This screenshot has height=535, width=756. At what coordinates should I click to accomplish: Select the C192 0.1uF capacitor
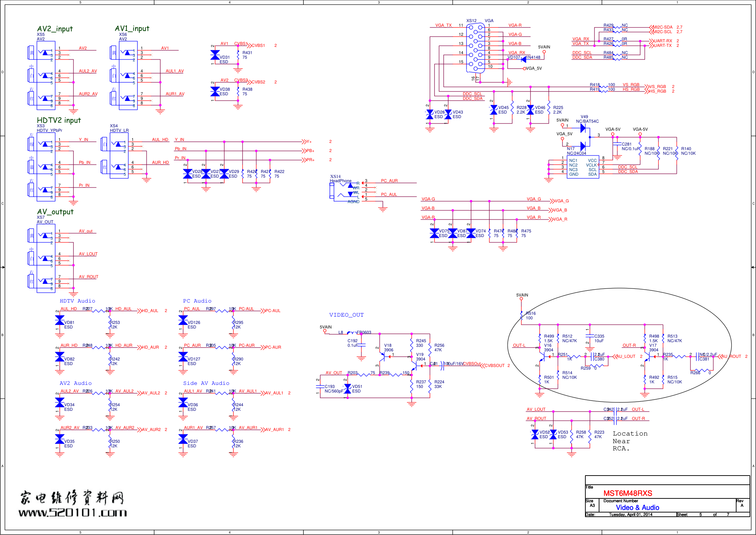pos(361,345)
